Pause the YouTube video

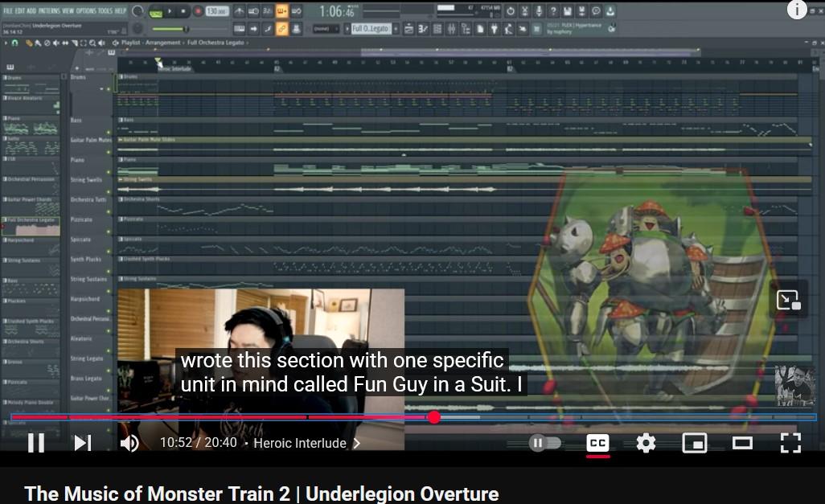pos(35,443)
